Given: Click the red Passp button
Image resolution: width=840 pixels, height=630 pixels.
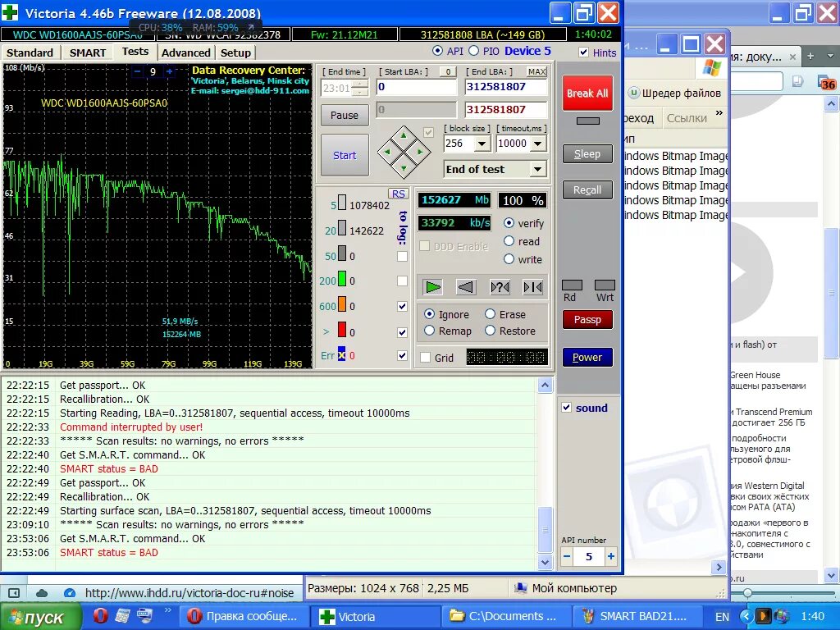Looking at the screenshot, I should [x=587, y=320].
